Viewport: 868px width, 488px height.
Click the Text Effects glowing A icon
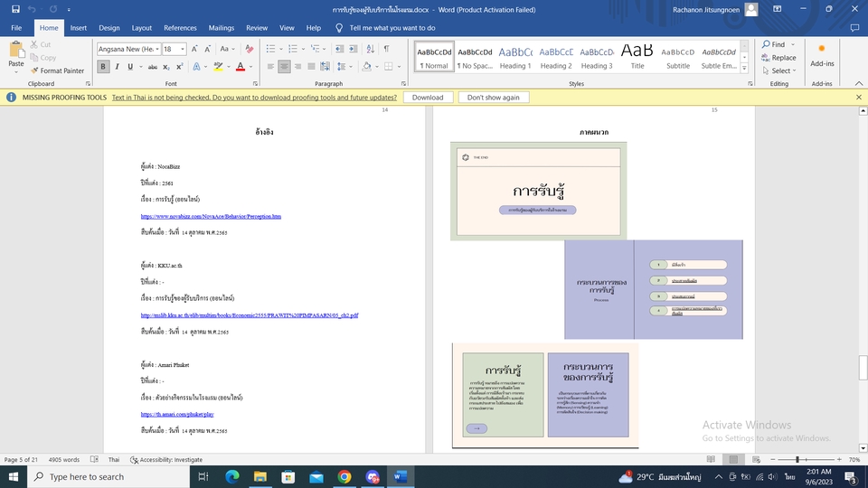click(x=196, y=67)
